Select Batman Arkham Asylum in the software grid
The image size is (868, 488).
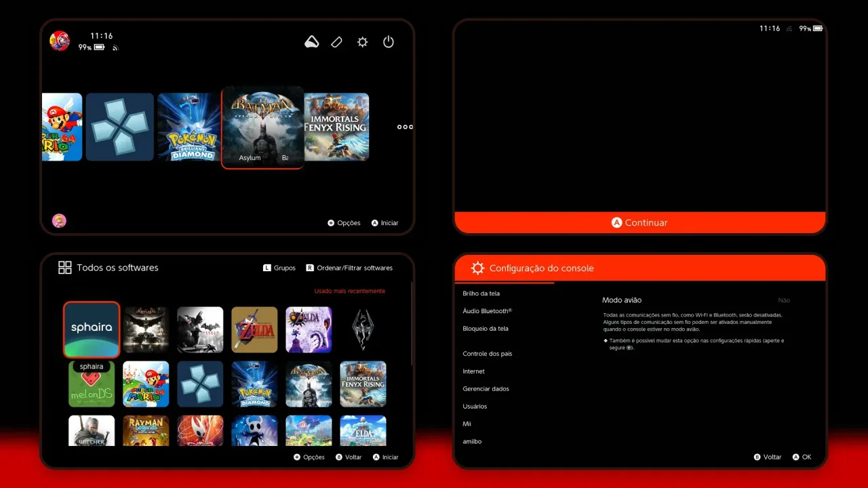pos(309,384)
